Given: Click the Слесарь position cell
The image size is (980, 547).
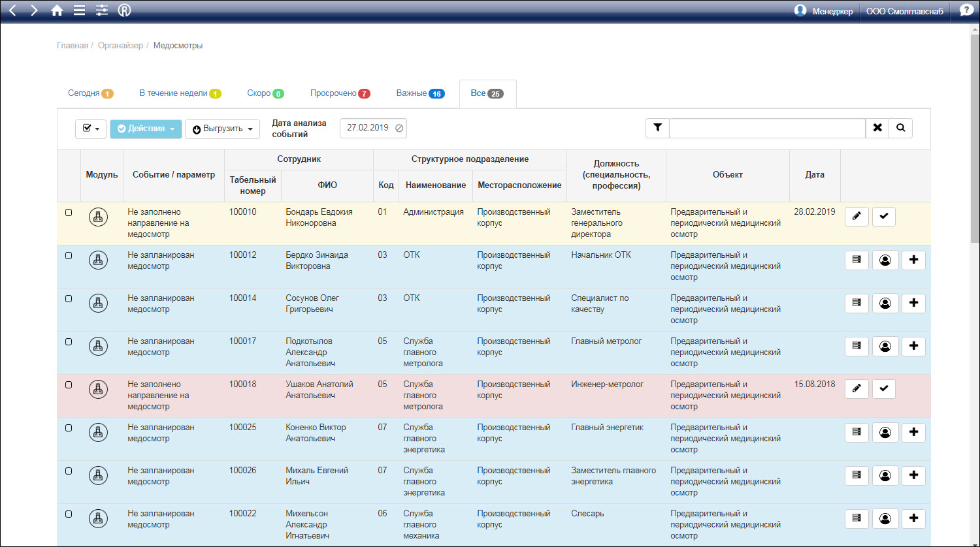Looking at the screenshot, I should [x=587, y=514].
